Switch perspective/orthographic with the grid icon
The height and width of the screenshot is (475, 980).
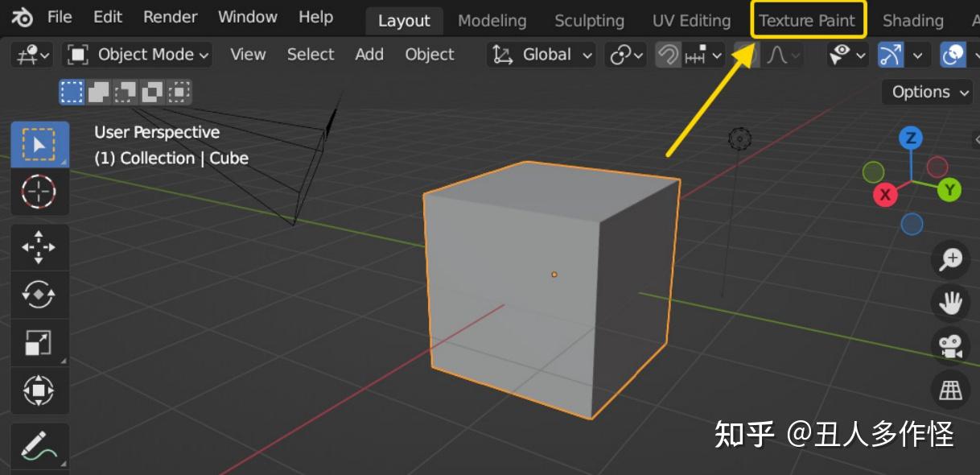tap(952, 390)
